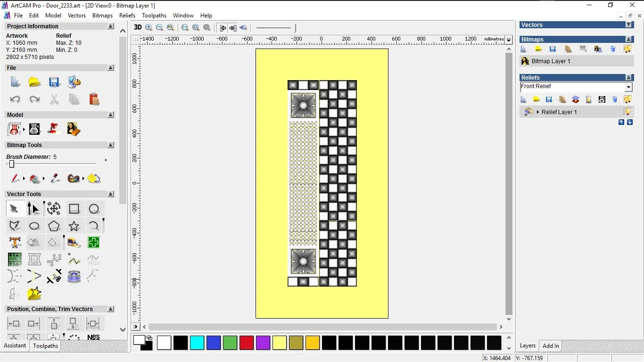This screenshot has height=362, width=644.
Task: Click the Save icon in File panel
Action: pos(54,82)
